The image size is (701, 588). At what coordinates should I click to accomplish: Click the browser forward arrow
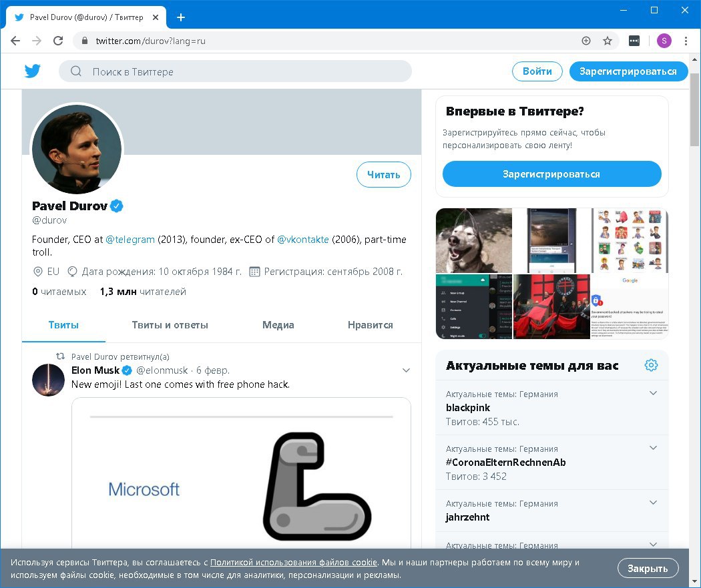pyautogui.click(x=37, y=41)
